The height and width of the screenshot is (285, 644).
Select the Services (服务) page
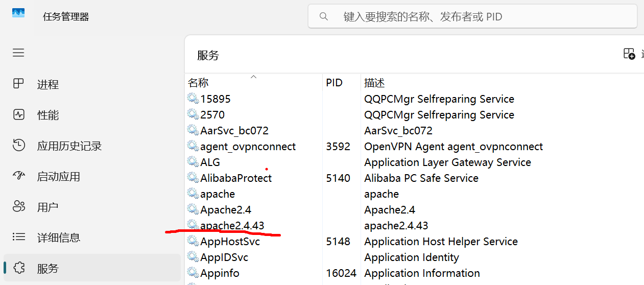point(92,268)
